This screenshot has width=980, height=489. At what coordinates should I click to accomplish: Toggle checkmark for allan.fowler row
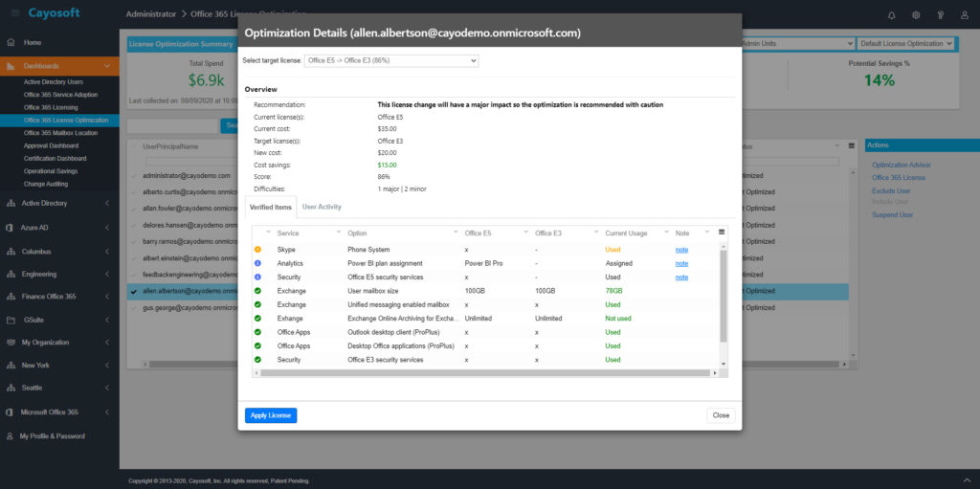pyautogui.click(x=134, y=209)
